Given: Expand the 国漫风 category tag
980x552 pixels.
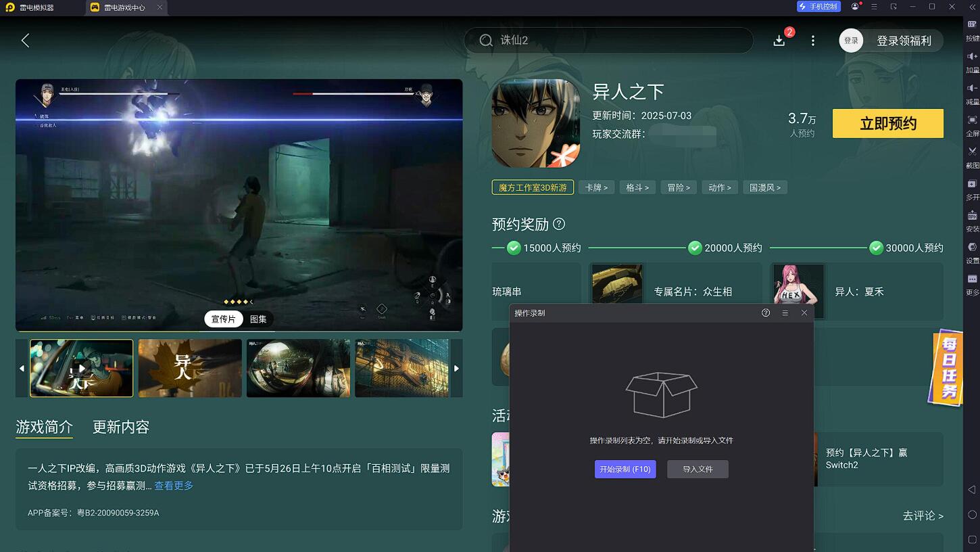Looking at the screenshot, I should (765, 187).
